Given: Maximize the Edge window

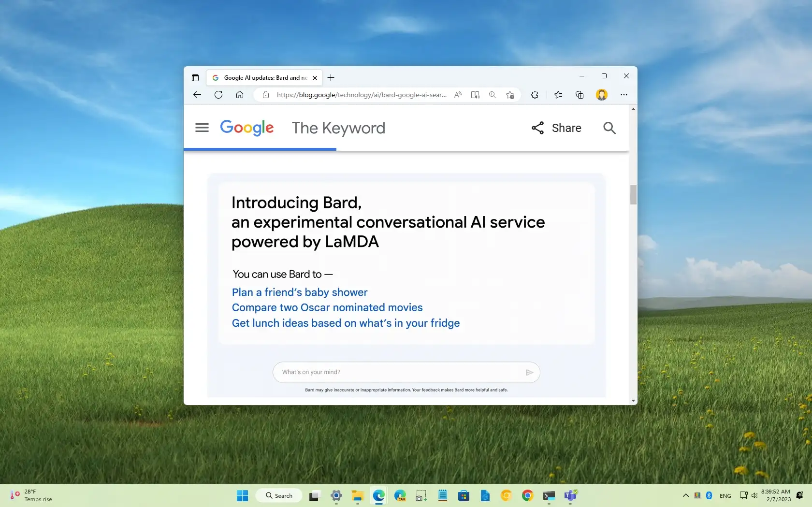Looking at the screenshot, I should click(604, 76).
